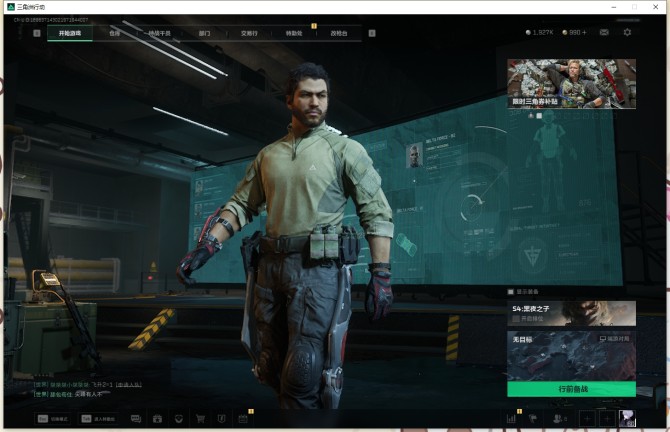The height and width of the screenshot is (432, 670).
Task: Switch to the 部门 tab
Action: [x=204, y=33]
